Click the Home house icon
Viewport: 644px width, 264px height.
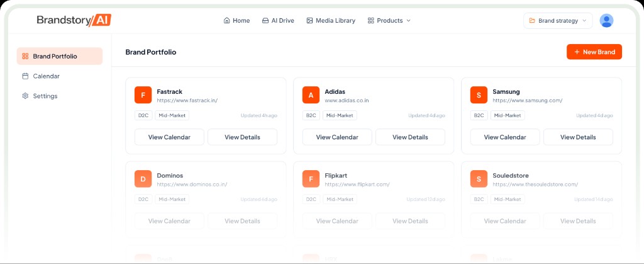(226, 21)
